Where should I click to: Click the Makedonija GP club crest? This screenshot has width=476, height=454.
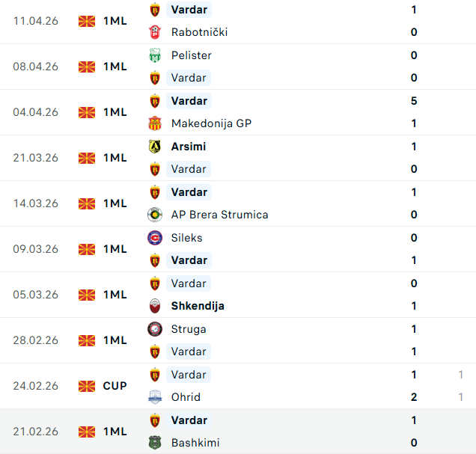click(155, 123)
